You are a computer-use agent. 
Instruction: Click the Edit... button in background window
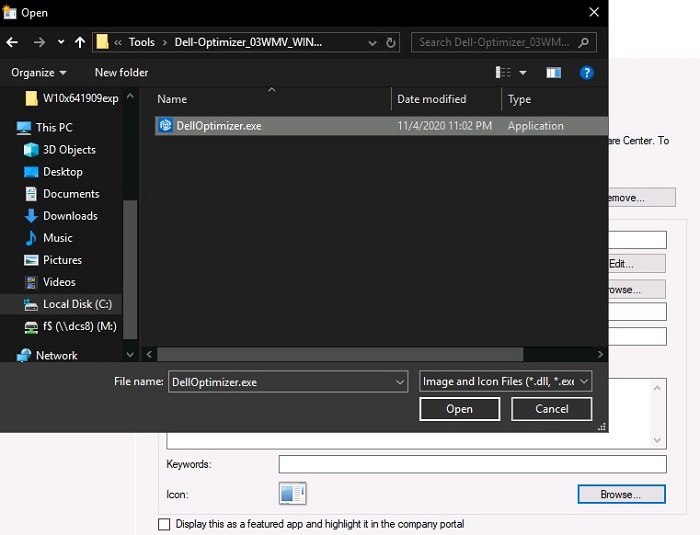[637, 263]
